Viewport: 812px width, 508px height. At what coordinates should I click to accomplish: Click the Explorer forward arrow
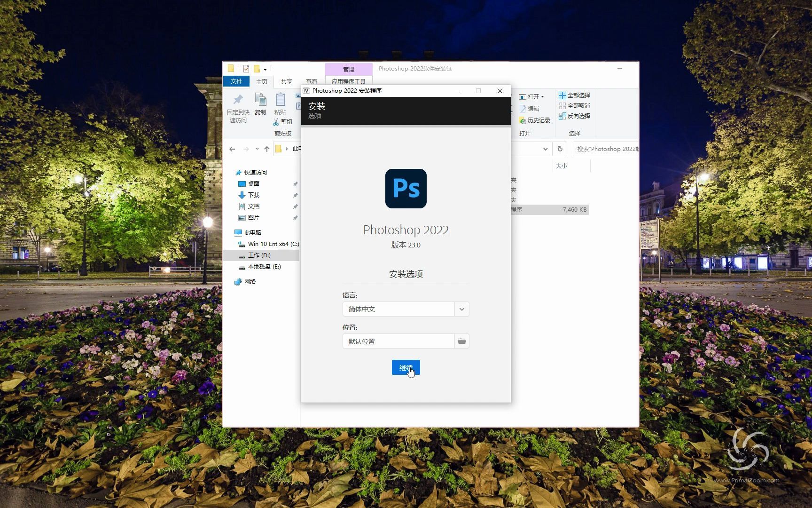click(x=246, y=149)
